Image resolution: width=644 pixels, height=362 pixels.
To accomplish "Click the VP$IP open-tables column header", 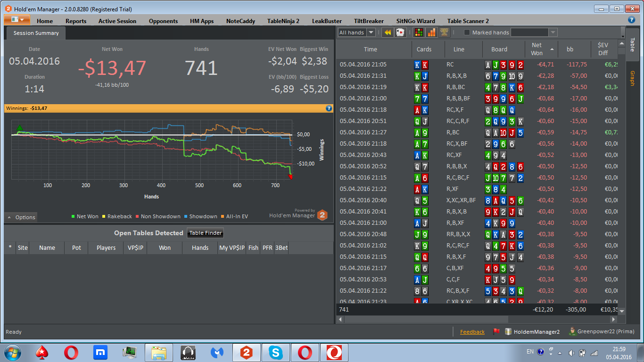I will 135,247.
